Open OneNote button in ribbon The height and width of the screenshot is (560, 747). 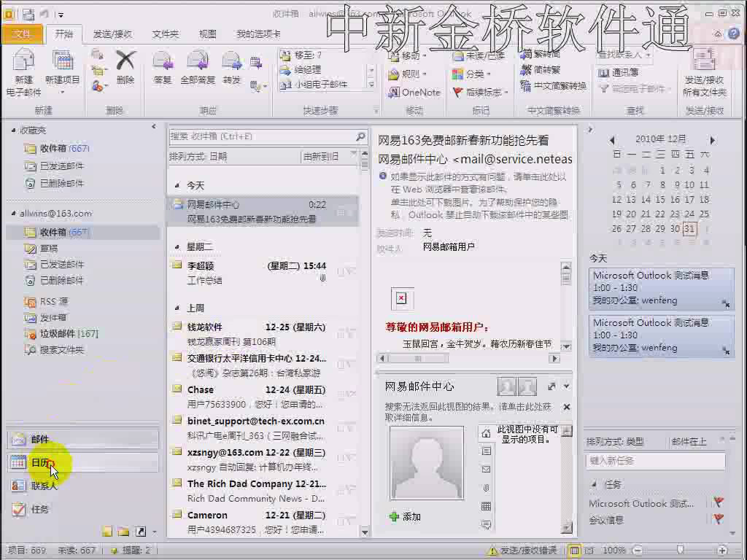point(414,93)
